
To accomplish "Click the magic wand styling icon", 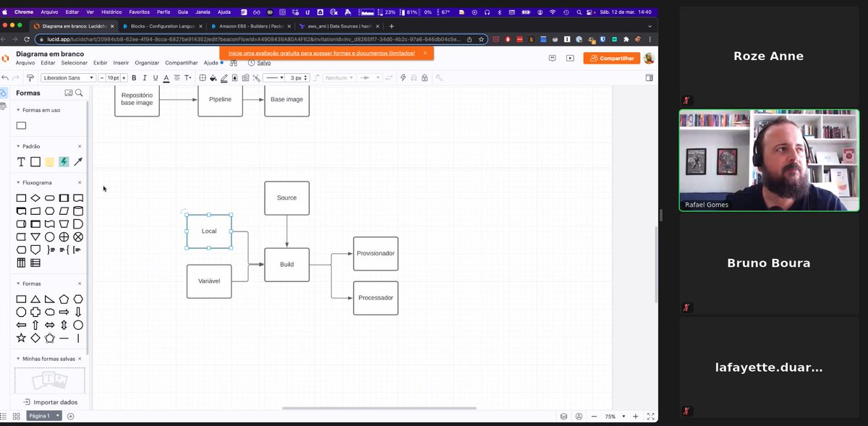I will tap(256, 77).
